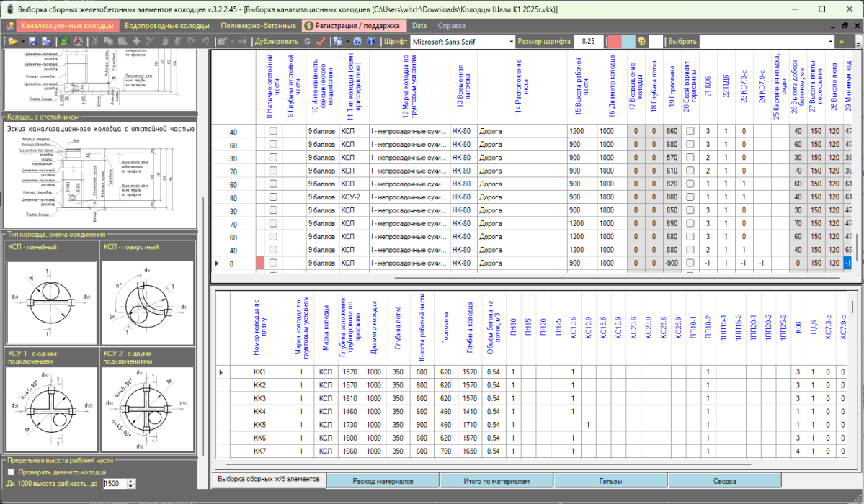Pick the light blue color swatch
Screen dimensions: 864x504
[628, 42]
